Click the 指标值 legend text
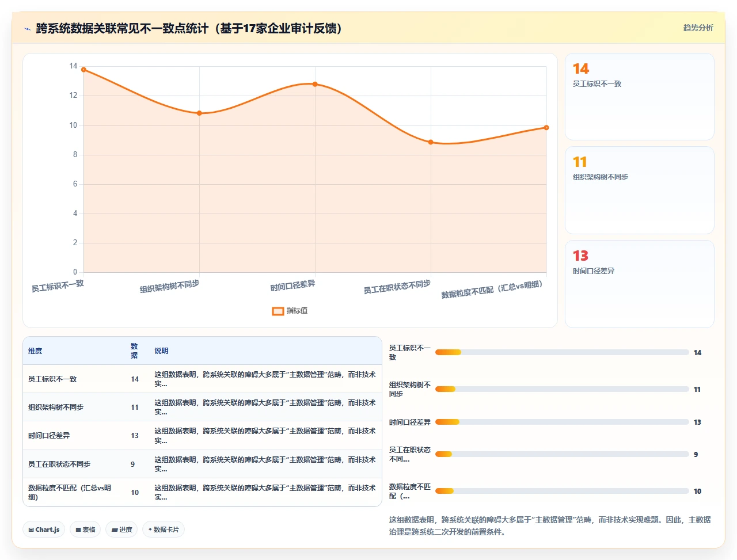Screen dimensions: 737x560 297,311
